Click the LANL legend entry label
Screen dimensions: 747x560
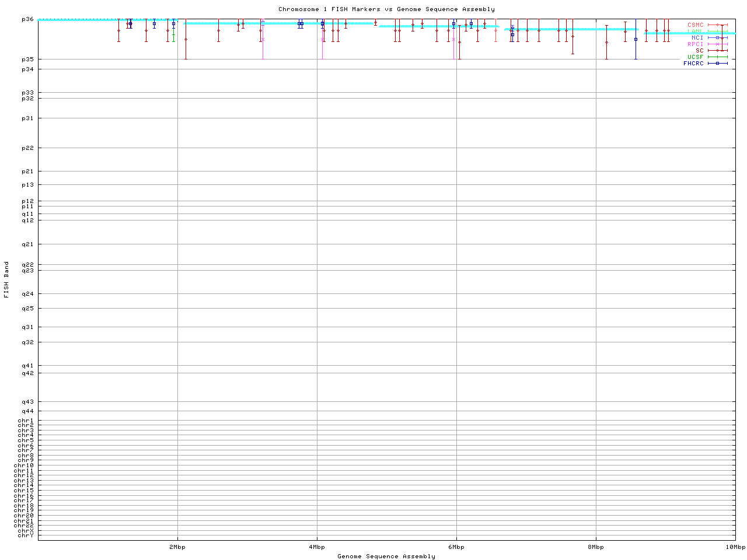coord(696,32)
